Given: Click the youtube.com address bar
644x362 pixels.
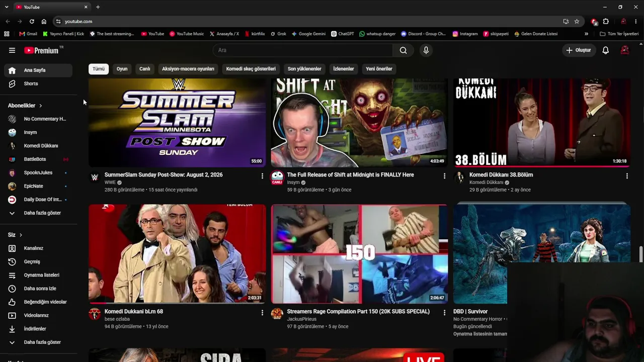Looking at the screenshot, I should click(307, 22).
